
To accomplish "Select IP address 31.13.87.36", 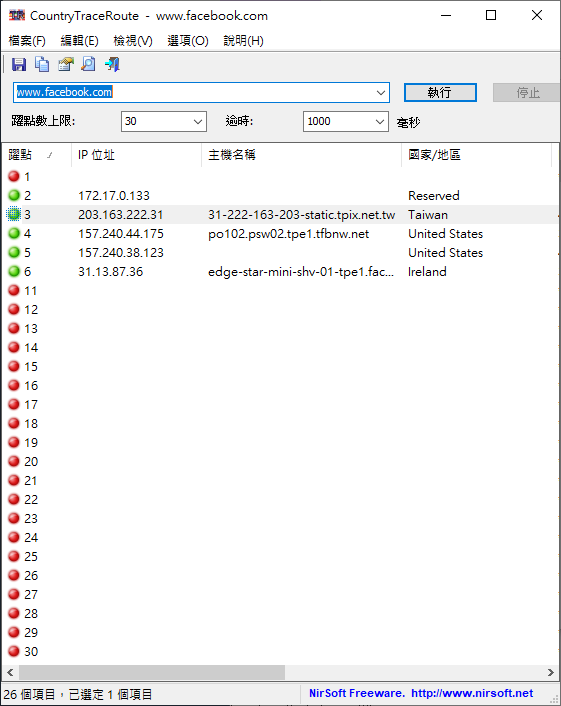I will 110,271.
